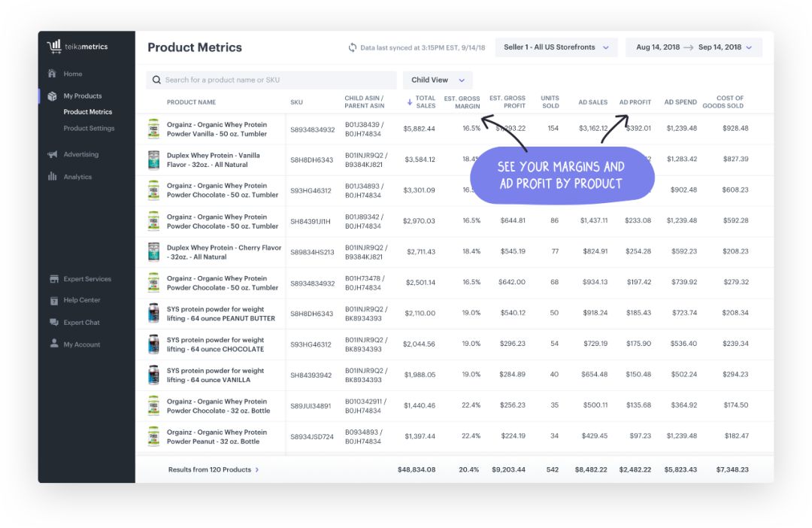Click the Expert Chat bubbles icon
The height and width of the screenshot is (528, 812).
(x=54, y=323)
